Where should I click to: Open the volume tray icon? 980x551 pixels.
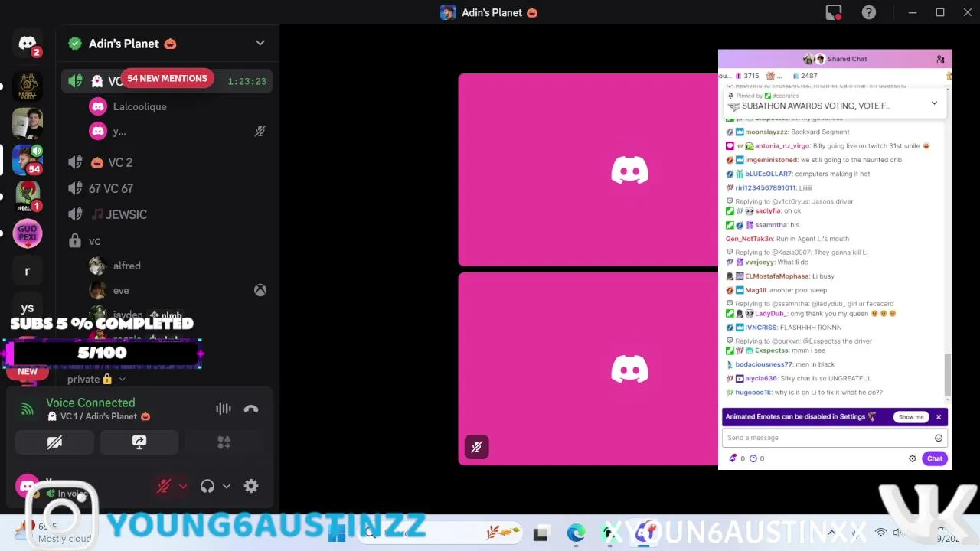[897, 533]
